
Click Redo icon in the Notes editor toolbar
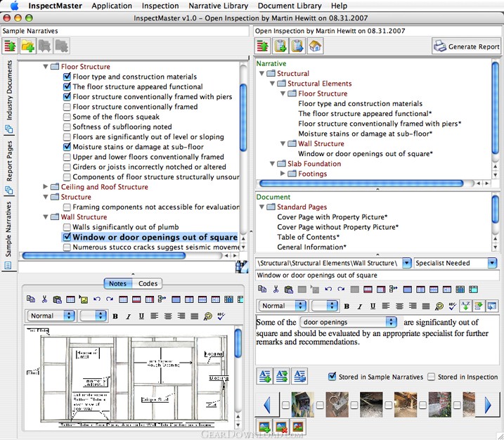coord(110,299)
